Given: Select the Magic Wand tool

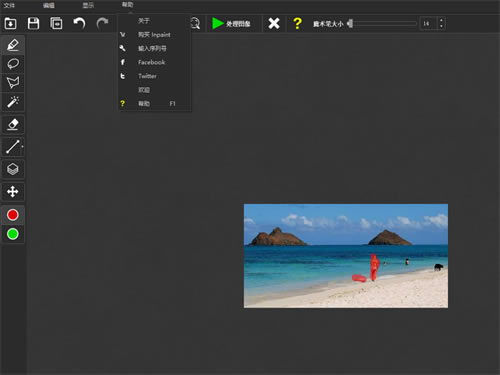Looking at the screenshot, I should [x=13, y=102].
